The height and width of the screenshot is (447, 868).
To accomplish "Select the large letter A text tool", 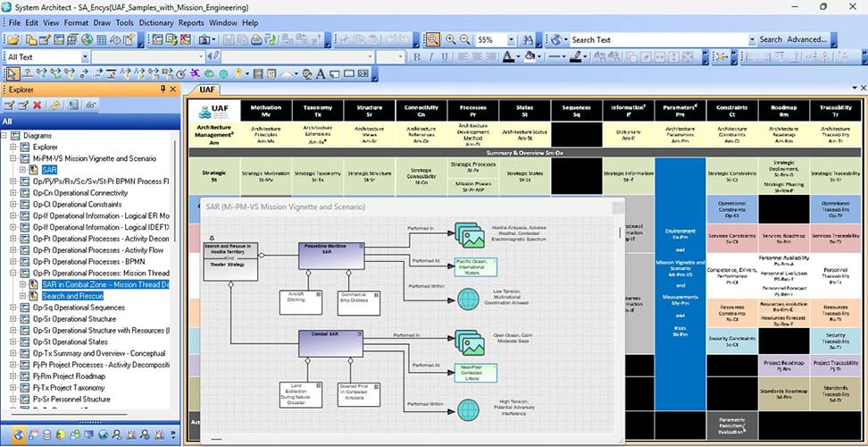I will pyautogui.click(x=321, y=73).
